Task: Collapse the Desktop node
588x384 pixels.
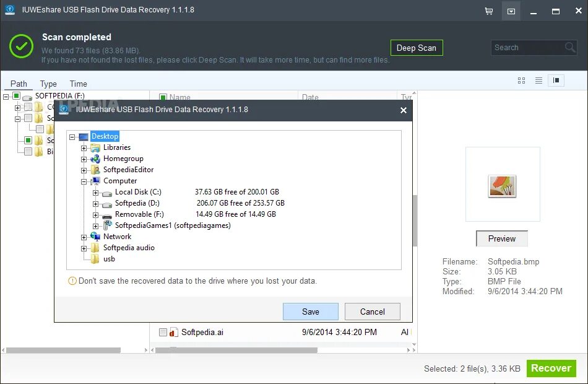Action: click(72, 137)
